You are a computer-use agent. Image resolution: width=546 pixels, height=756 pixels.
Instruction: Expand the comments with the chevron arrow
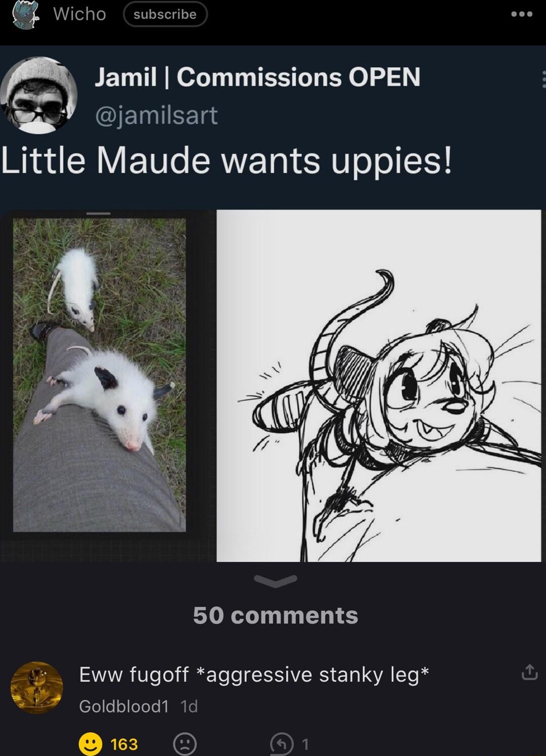[x=275, y=582]
